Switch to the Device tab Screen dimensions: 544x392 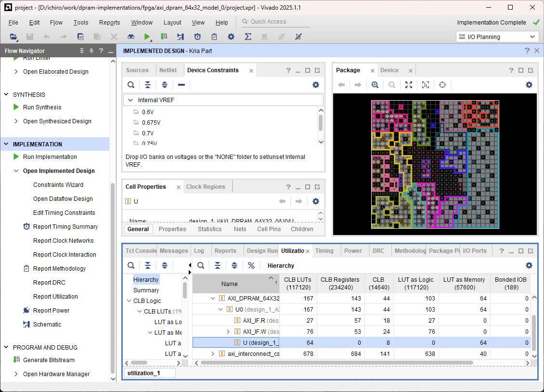tap(389, 70)
